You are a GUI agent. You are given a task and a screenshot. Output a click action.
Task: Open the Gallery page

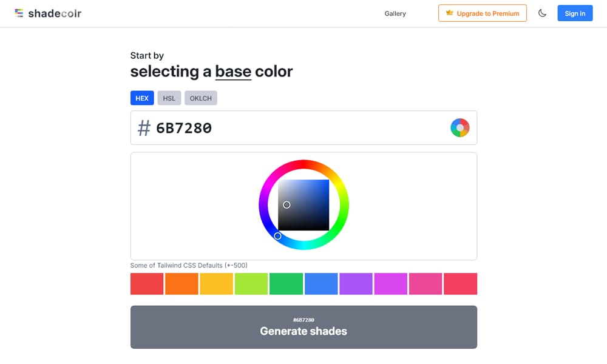point(395,13)
